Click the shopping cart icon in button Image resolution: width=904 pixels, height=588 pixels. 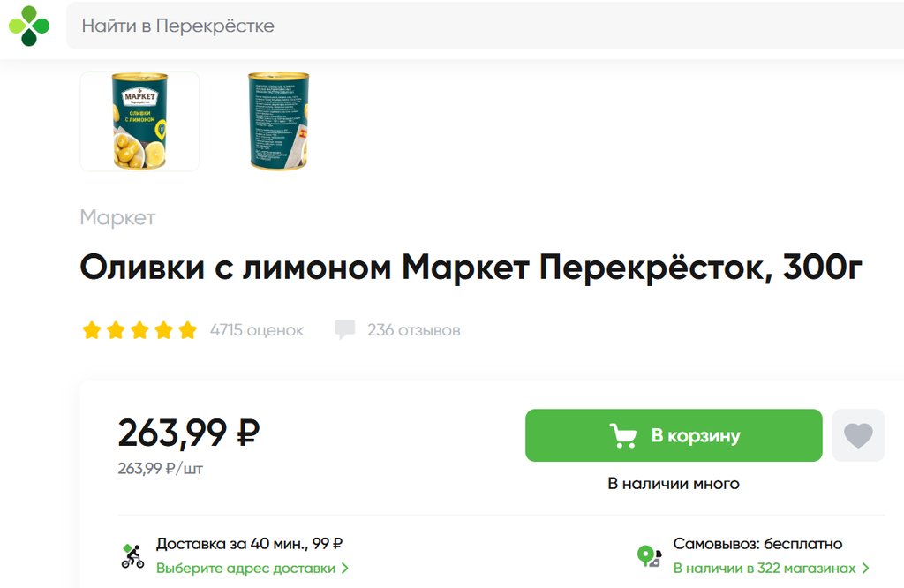coord(623,435)
